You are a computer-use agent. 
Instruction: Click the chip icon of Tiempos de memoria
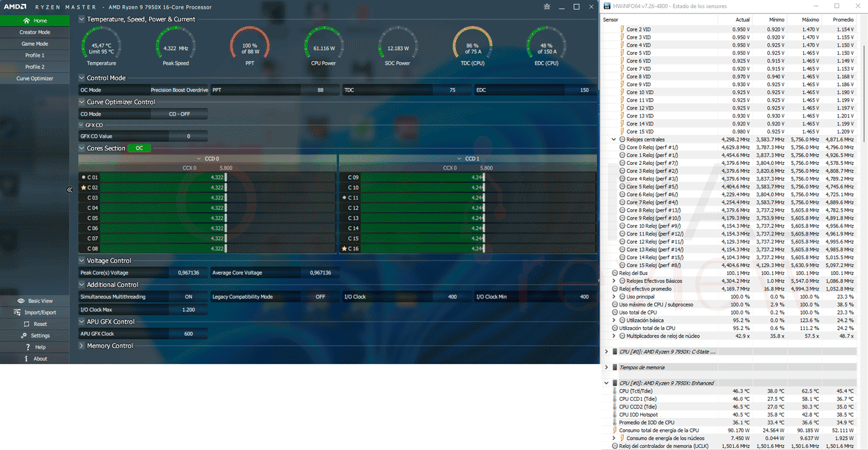[x=615, y=367]
